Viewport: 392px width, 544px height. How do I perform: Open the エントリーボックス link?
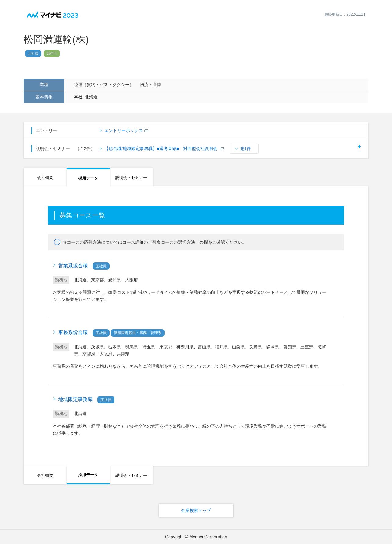click(123, 130)
